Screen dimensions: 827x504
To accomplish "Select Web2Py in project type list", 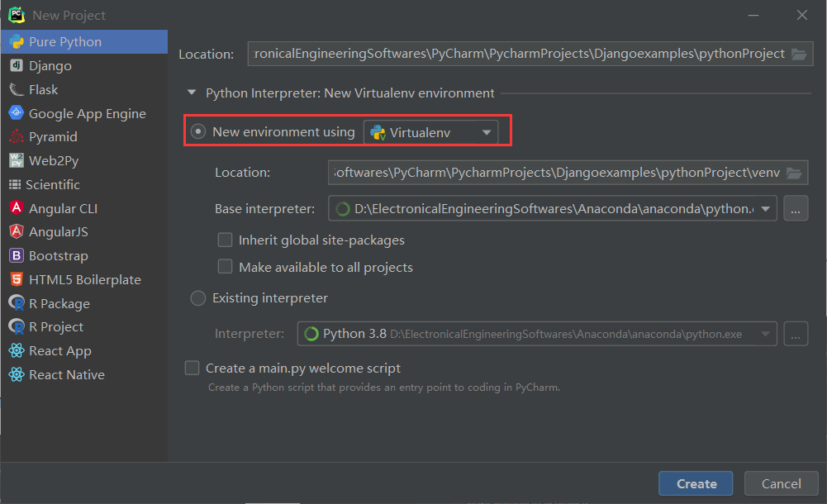I will (84, 161).
